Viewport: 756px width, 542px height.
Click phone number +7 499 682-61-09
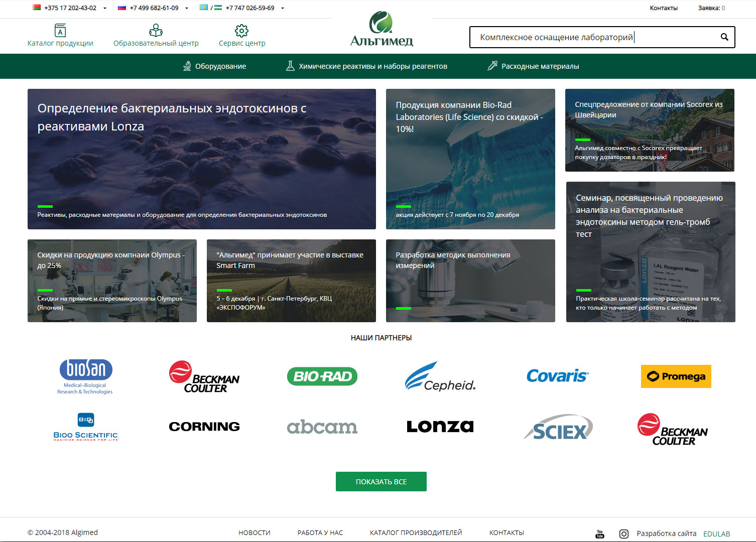(x=154, y=8)
